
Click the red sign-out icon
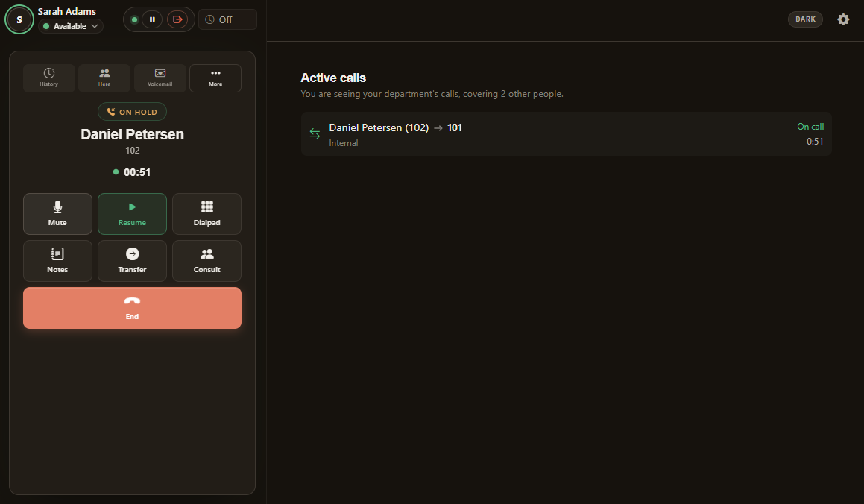[x=177, y=19]
